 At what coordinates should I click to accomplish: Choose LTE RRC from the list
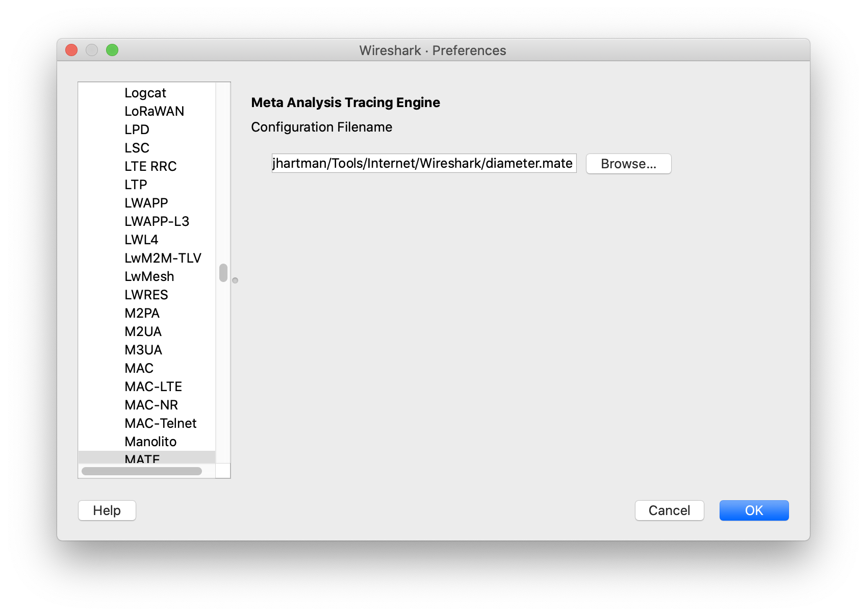pyautogui.click(x=150, y=166)
